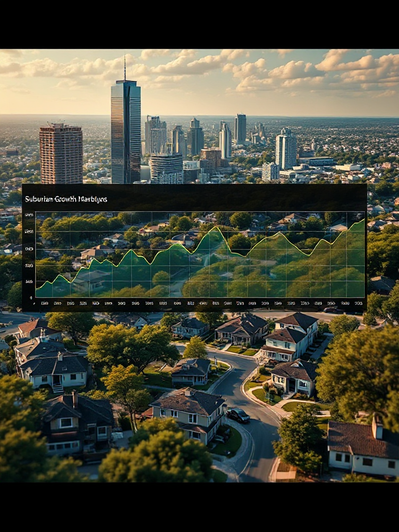The image size is (399, 532).
Task: Click the chart title starting with "Suburian Growth"
Action: [66, 199]
